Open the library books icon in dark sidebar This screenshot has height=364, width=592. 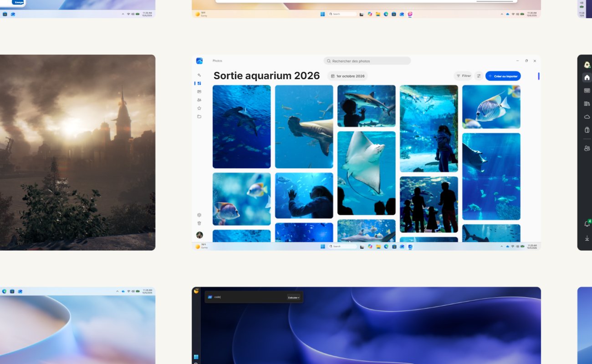pos(587,104)
